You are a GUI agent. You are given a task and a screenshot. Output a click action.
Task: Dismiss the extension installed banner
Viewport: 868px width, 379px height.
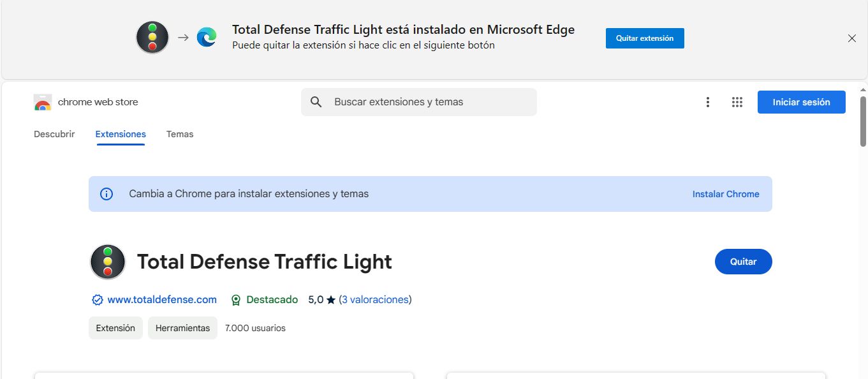[x=851, y=38]
